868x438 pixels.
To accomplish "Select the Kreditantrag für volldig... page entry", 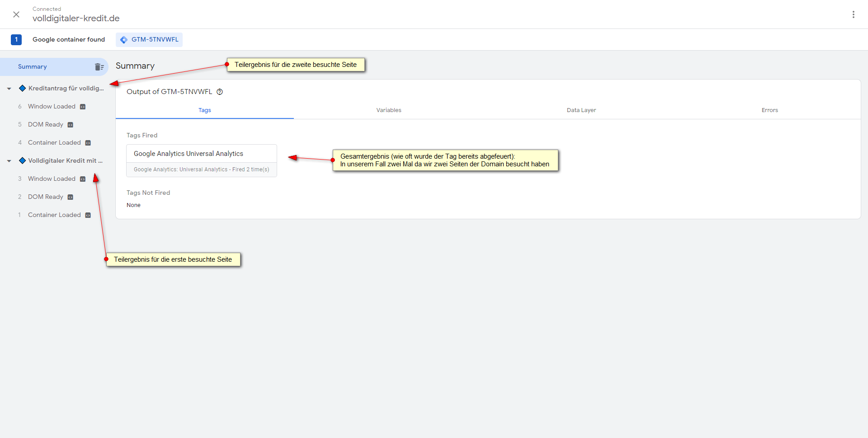I will tap(66, 88).
